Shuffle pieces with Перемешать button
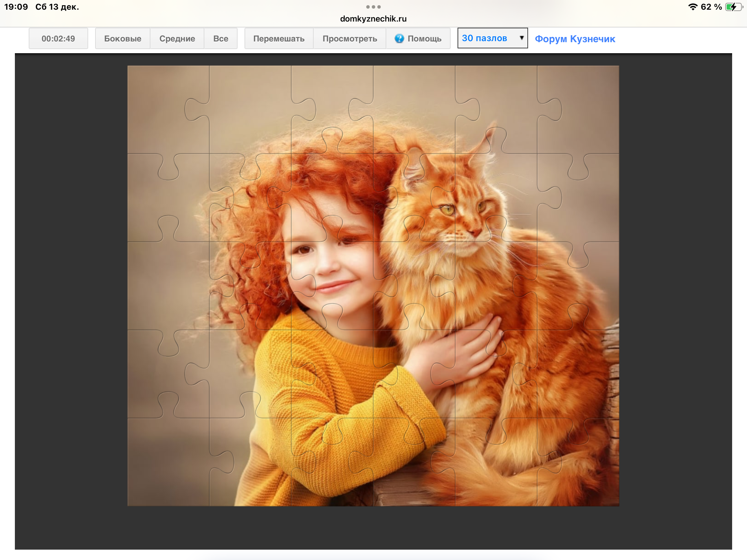Image resolution: width=747 pixels, height=560 pixels. pyautogui.click(x=279, y=38)
